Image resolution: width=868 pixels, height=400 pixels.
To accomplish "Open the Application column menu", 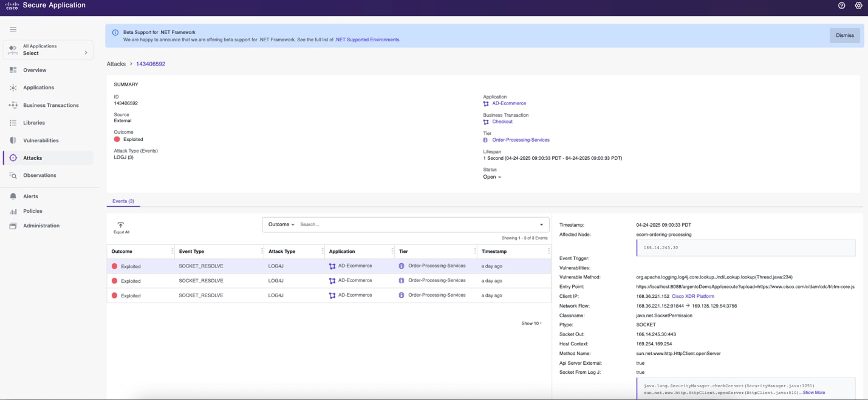I will [x=392, y=251].
